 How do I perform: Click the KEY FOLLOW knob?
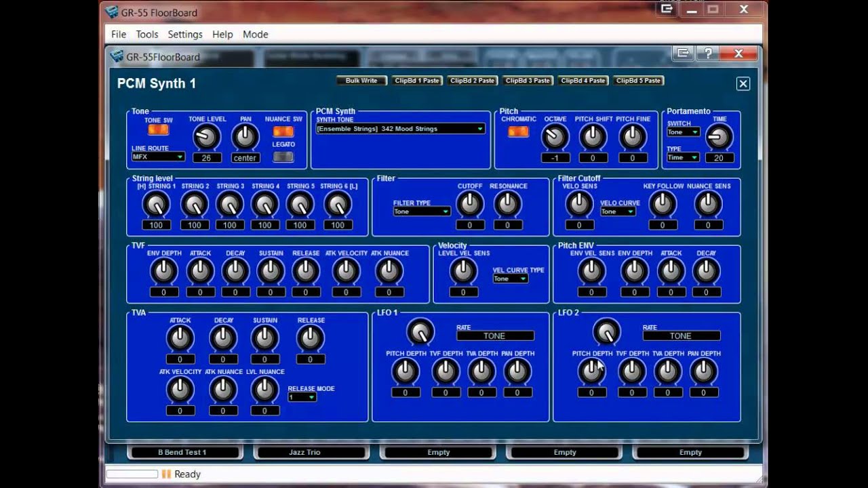point(663,204)
